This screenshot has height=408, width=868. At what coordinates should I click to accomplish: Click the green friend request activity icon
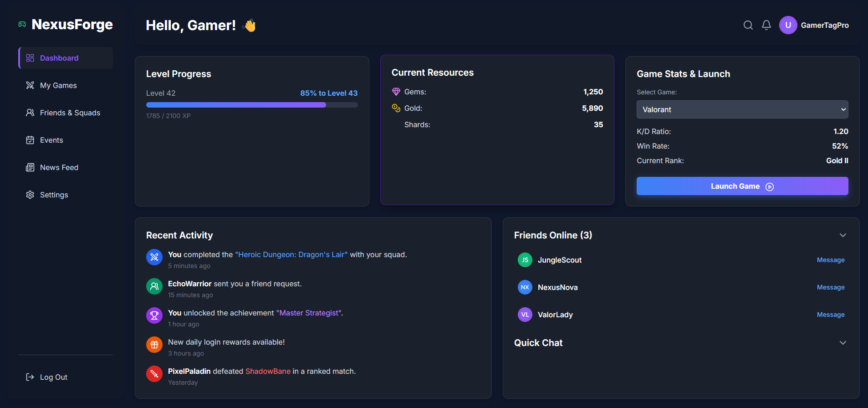pyautogui.click(x=154, y=286)
